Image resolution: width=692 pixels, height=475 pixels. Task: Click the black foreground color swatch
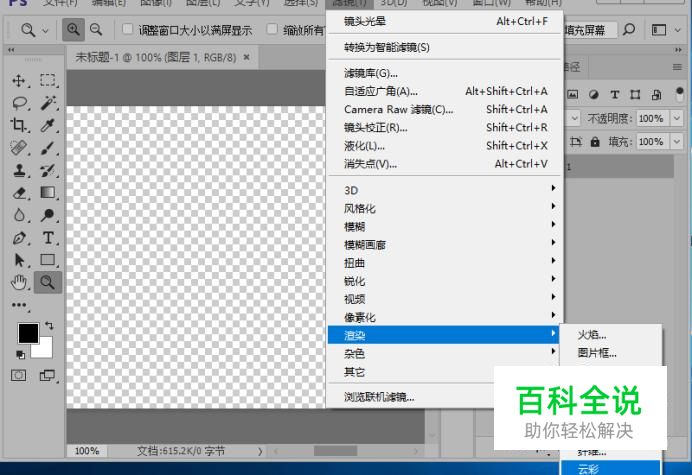pyautogui.click(x=27, y=332)
